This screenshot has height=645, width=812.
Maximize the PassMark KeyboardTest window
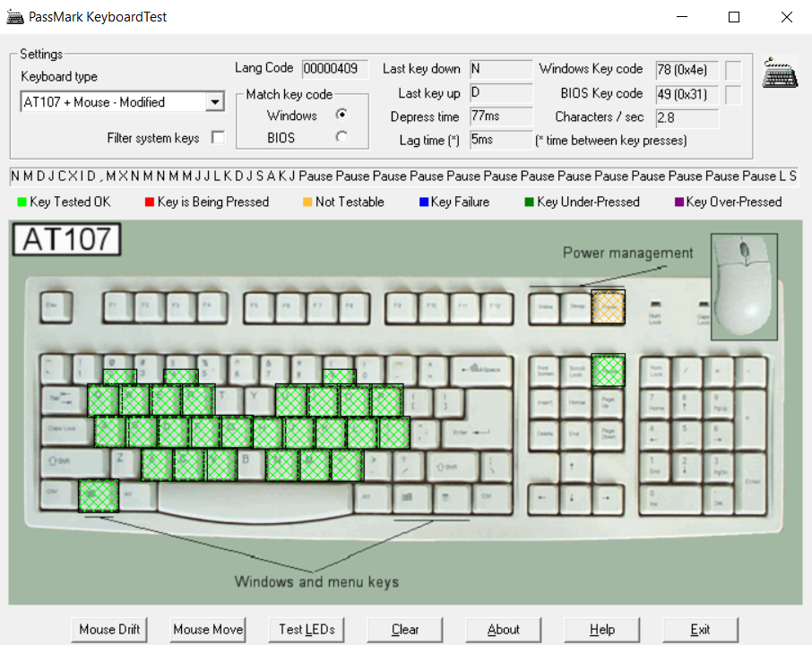734,17
